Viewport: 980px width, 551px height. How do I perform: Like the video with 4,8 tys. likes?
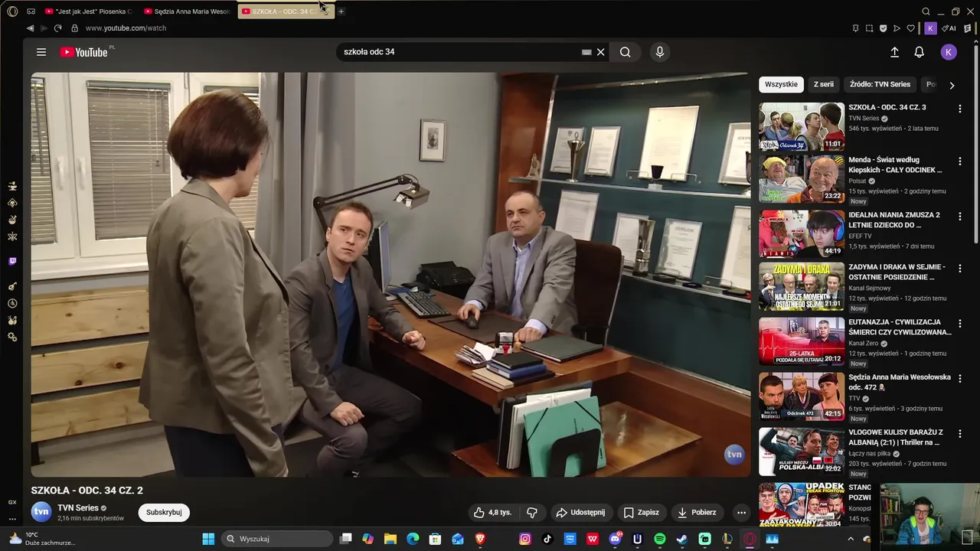(x=492, y=512)
